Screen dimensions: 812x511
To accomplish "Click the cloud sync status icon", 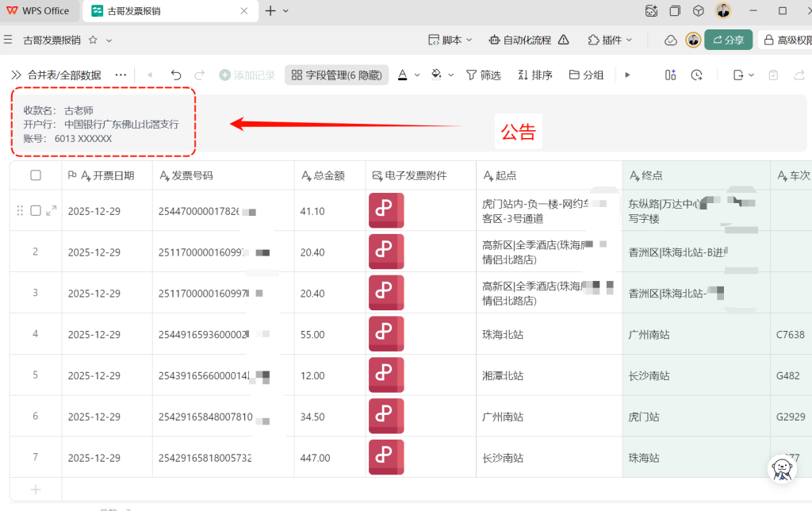I will 671,40.
